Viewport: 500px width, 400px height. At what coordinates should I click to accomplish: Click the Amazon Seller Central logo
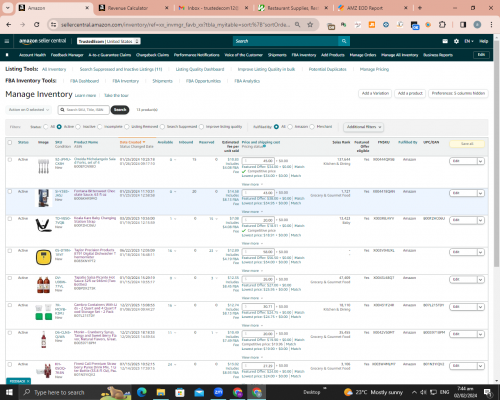[x=43, y=41]
